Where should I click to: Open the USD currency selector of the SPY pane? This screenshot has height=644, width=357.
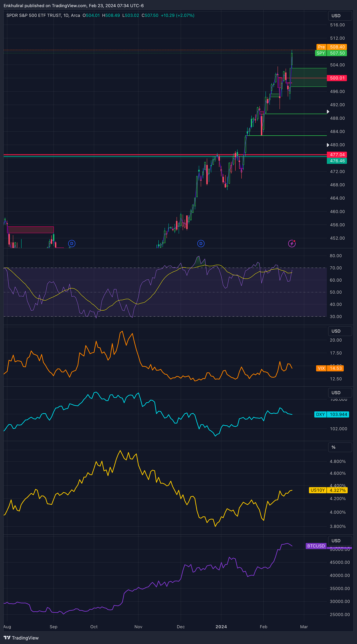340,16
